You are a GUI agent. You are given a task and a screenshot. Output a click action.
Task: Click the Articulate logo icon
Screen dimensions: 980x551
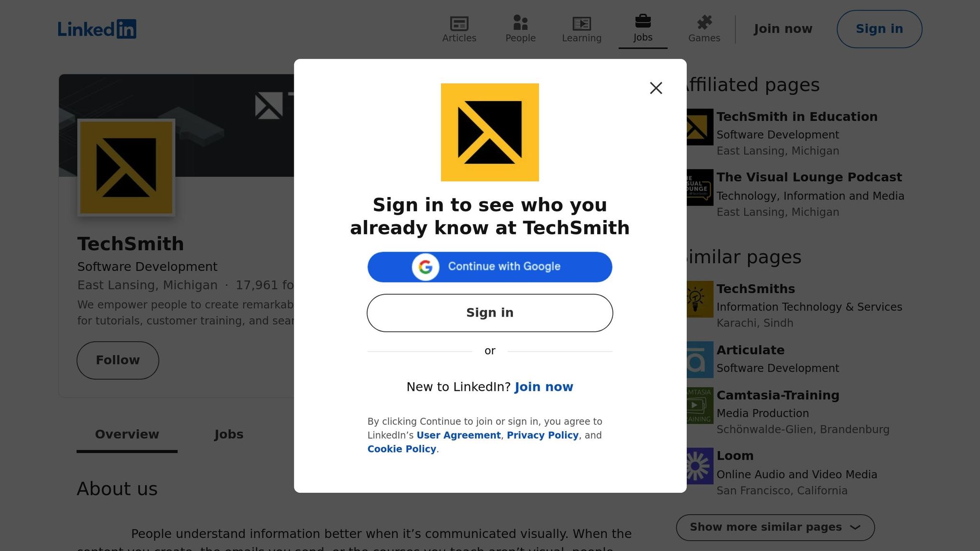click(x=700, y=360)
